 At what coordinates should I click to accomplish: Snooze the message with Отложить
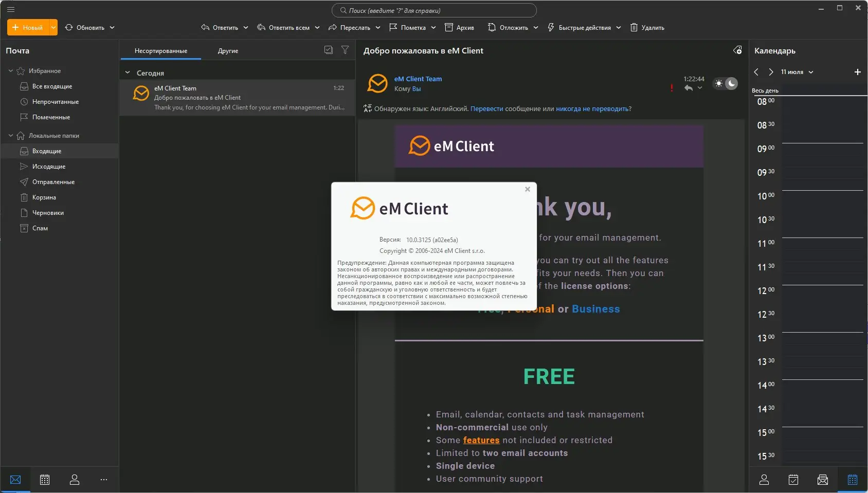(508, 28)
